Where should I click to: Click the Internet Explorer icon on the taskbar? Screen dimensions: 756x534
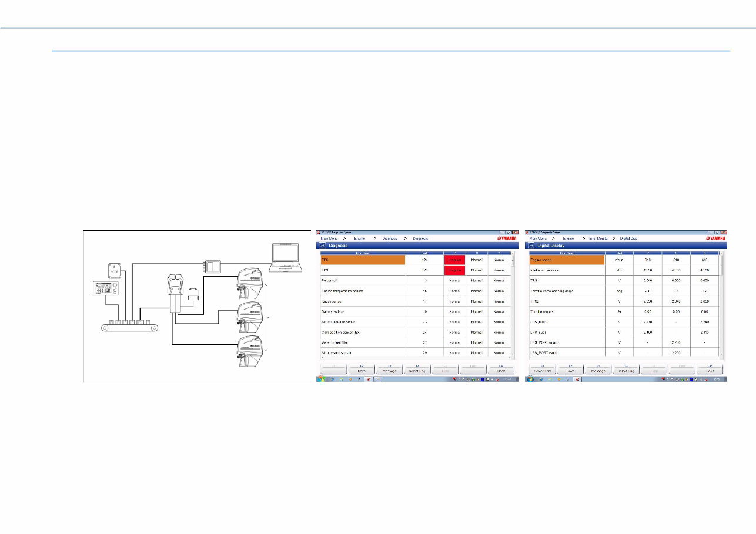tap(332, 379)
